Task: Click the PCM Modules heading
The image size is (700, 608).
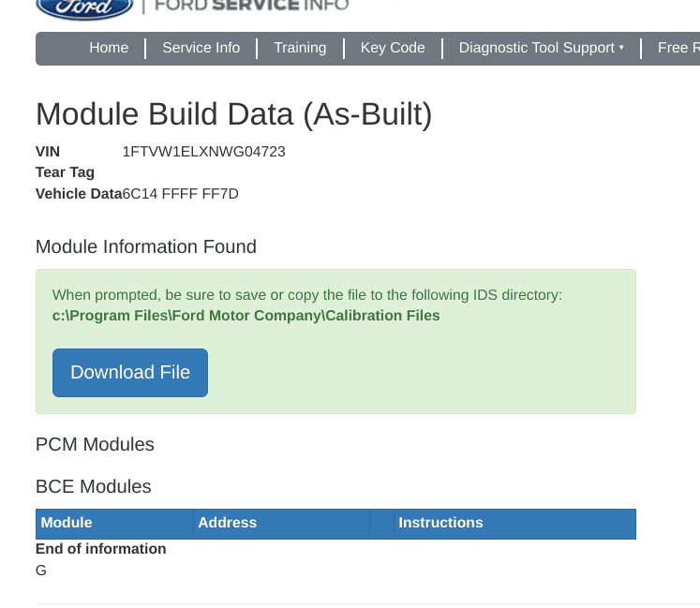Action: [95, 444]
